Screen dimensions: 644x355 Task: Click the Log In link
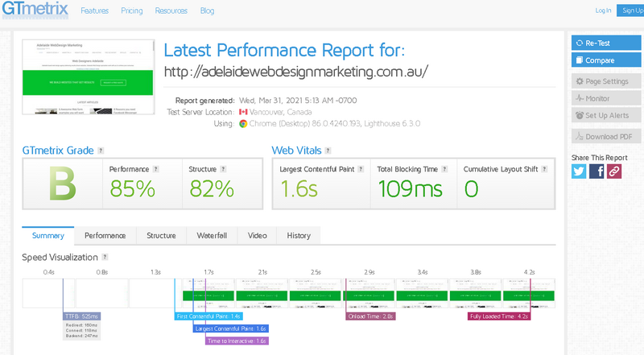coord(603,10)
